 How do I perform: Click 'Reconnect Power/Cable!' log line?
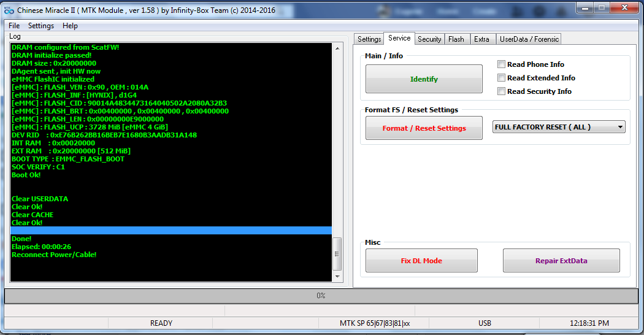click(x=54, y=255)
